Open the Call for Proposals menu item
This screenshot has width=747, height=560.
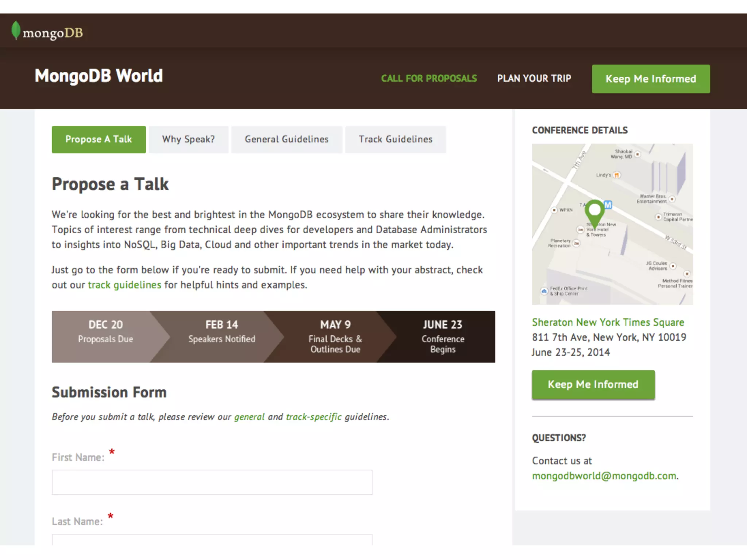click(x=429, y=78)
